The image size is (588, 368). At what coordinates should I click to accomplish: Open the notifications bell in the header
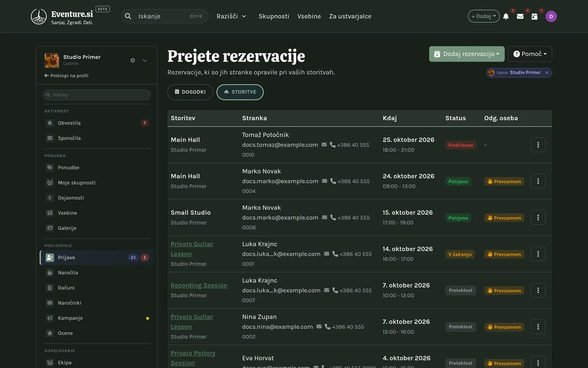506,16
